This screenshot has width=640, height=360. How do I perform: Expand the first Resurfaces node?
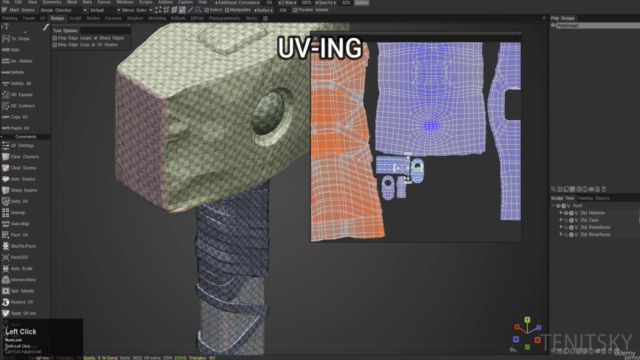(561, 227)
